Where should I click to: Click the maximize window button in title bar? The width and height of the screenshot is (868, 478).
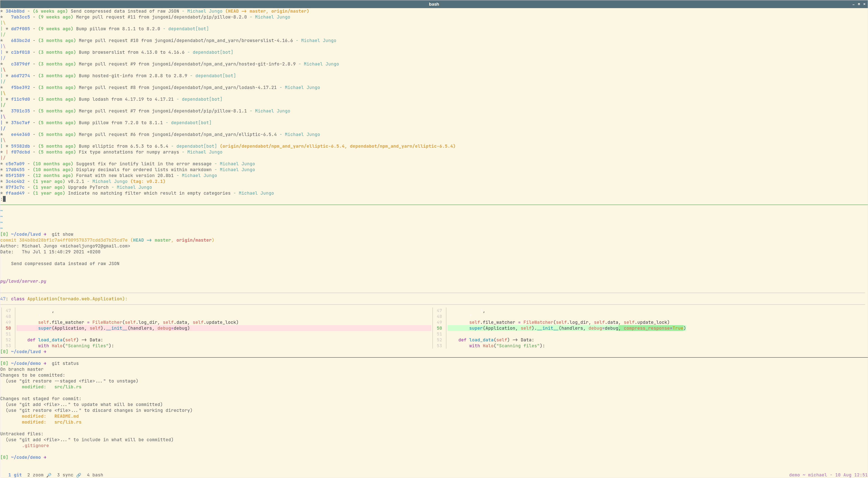859,4
